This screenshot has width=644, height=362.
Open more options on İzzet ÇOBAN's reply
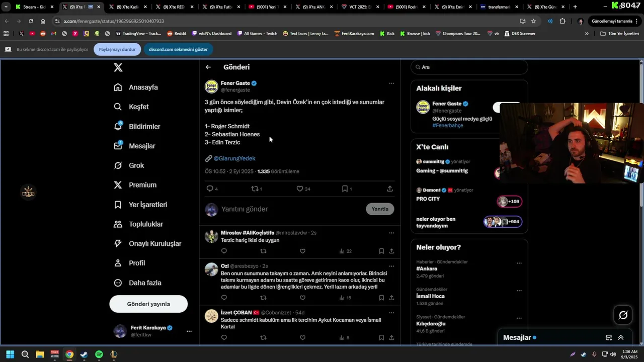click(391, 313)
